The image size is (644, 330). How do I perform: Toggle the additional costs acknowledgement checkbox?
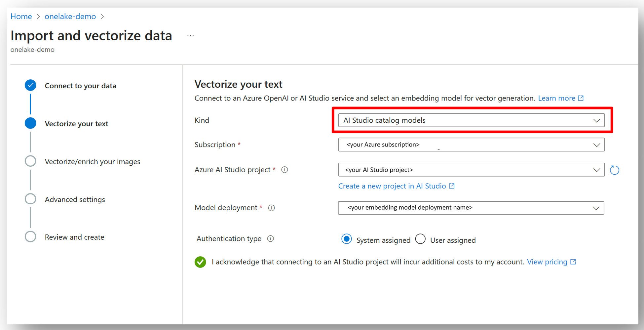200,262
